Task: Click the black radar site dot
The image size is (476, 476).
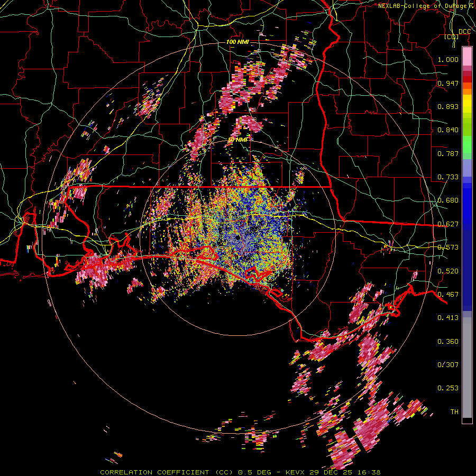Action: click(237, 237)
